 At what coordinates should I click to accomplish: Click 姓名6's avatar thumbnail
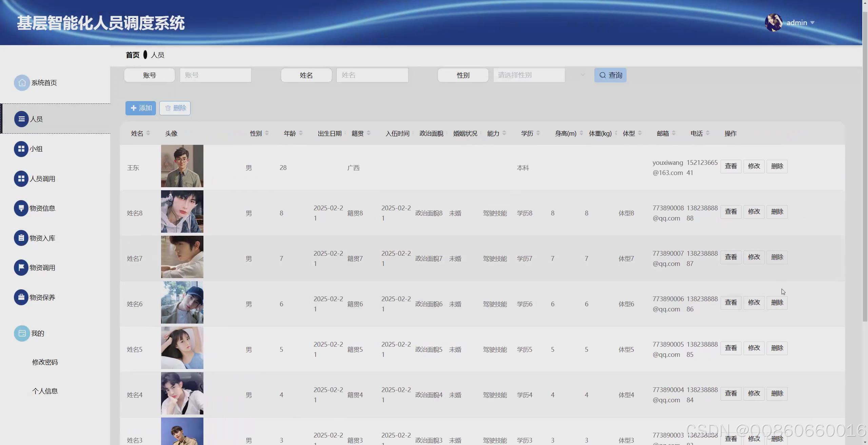pos(182,303)
